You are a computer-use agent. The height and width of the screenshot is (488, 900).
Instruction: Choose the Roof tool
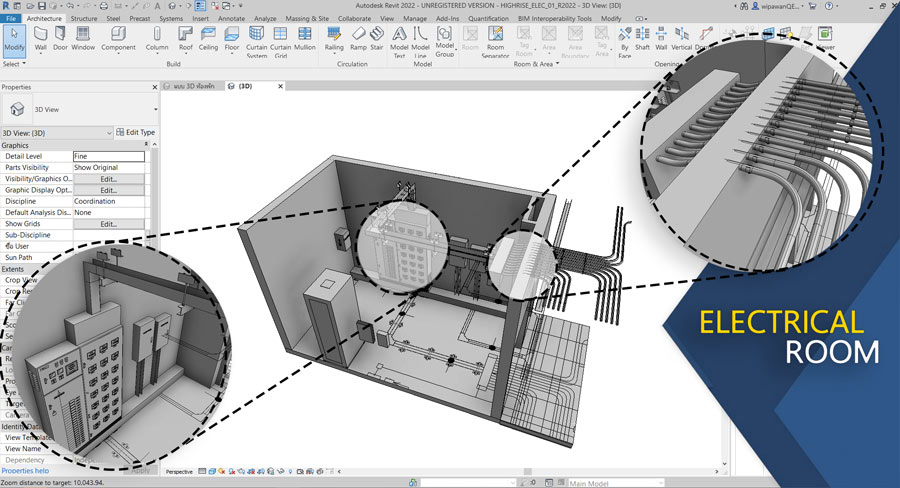[186, 38]
